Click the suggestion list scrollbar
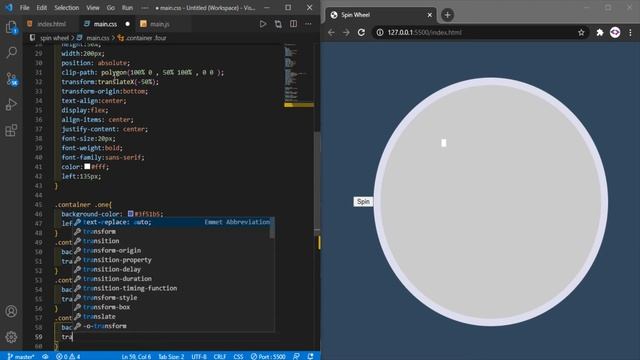The height and width of the screenshot is (360, 640). pos(272,229)
